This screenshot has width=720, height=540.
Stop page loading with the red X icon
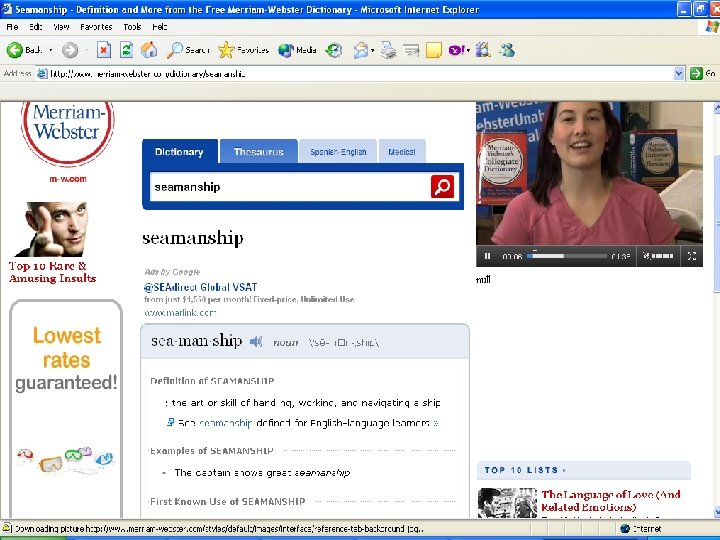coord(104,50)
